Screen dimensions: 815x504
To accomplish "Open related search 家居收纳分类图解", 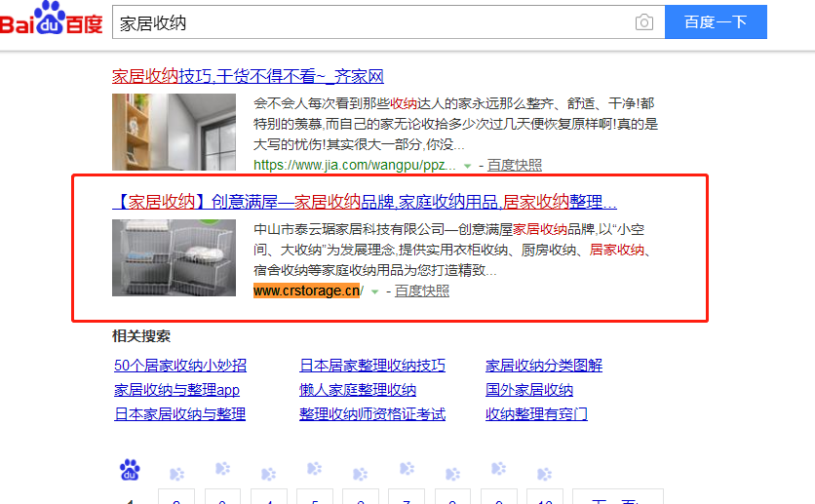I will pos(544,366).
